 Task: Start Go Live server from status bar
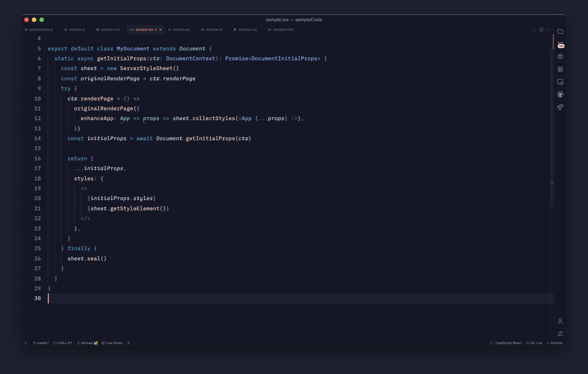[534, 343]
